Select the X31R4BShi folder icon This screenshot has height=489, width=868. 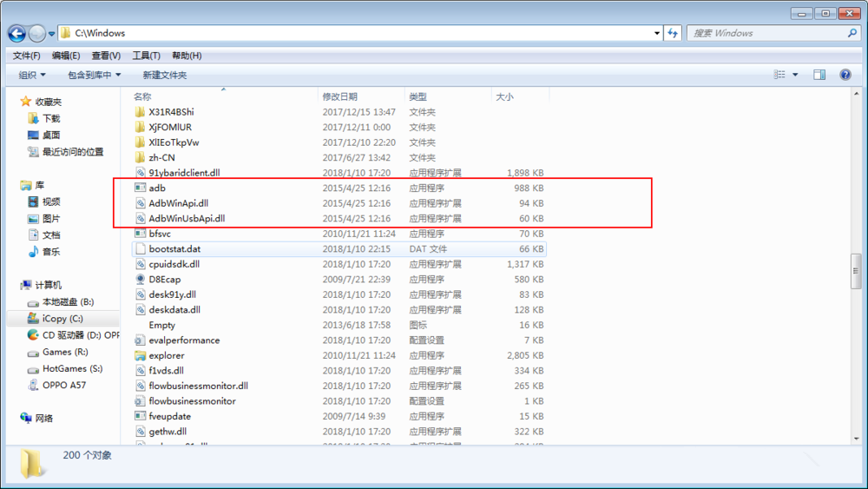coord(140,112)
